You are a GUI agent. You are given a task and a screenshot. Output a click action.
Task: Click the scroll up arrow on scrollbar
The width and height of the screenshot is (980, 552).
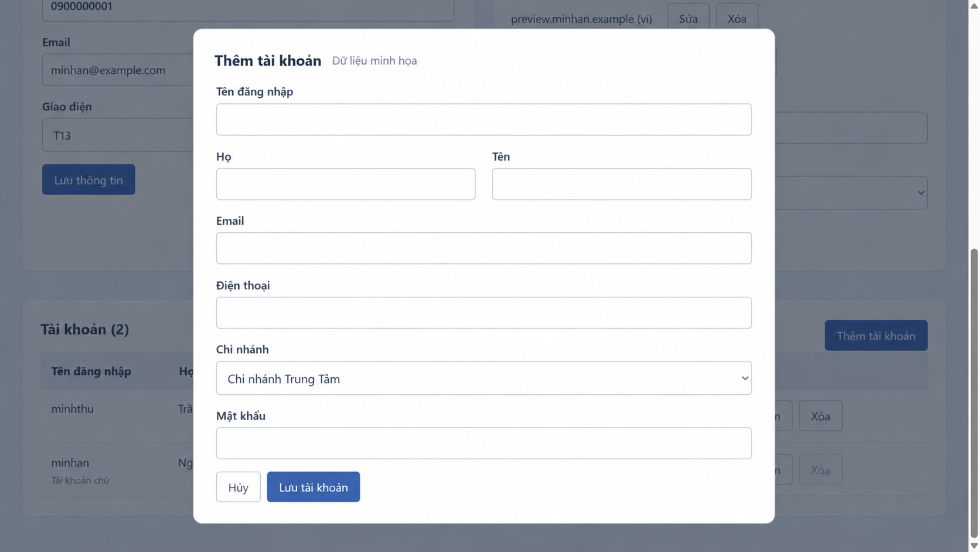click(974, 5)
